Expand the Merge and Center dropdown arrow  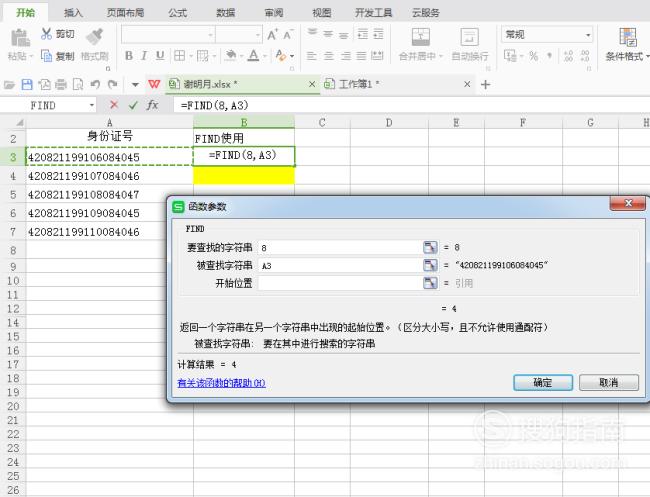tap(441, 56)
